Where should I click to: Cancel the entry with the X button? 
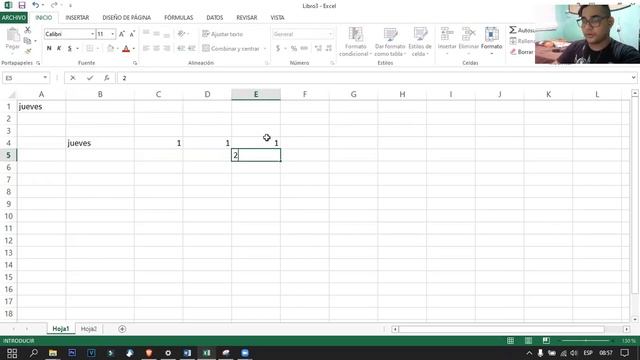[x=73, y=78]
